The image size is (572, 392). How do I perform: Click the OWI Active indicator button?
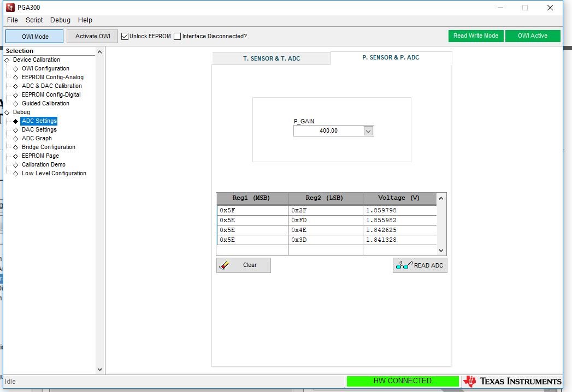coord(533,35)
